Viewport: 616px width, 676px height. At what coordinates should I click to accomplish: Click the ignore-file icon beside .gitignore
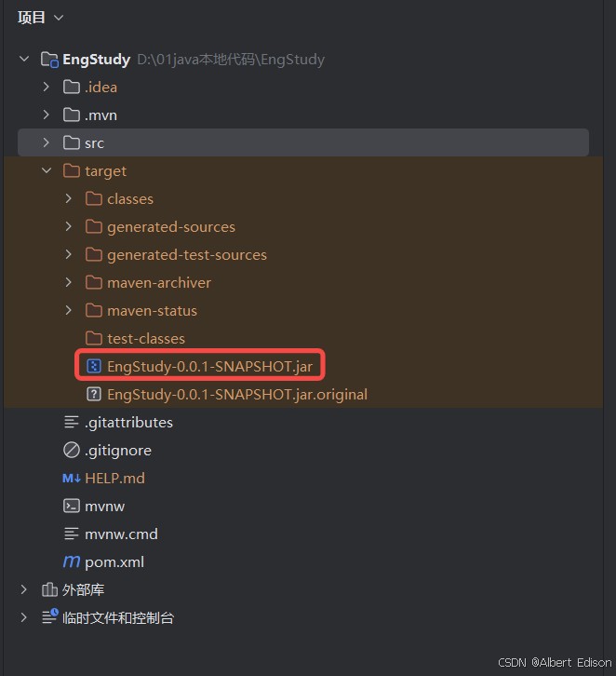(72, 450)
